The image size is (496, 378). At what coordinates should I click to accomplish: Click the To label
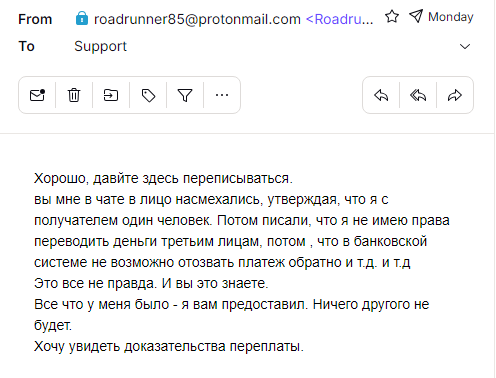point(26,46)
